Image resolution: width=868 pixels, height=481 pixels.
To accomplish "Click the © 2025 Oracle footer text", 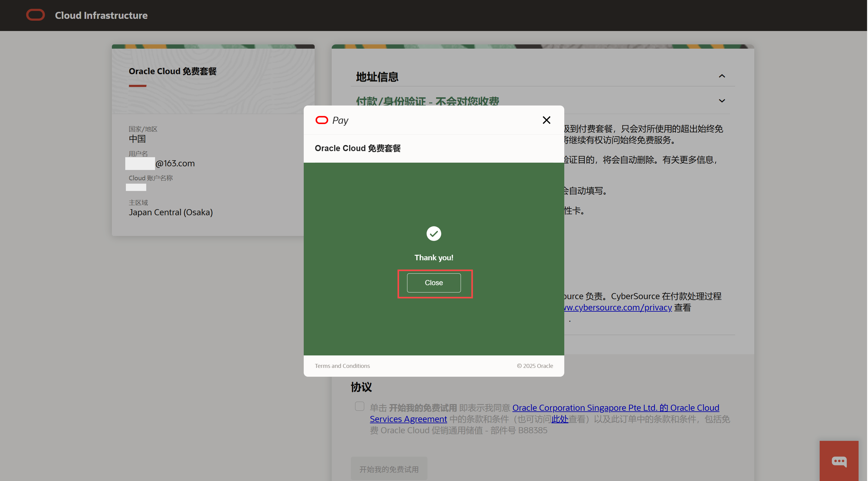I will [x=535, y=366].
